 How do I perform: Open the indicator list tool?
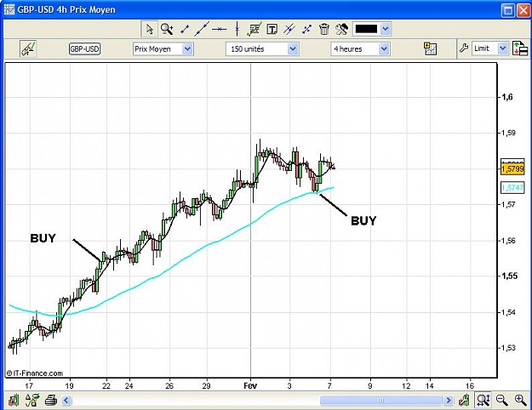coord(255,29)
